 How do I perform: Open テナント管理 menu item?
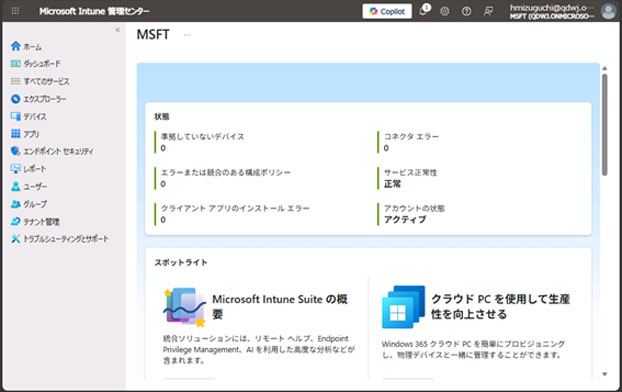click(41, 222)
